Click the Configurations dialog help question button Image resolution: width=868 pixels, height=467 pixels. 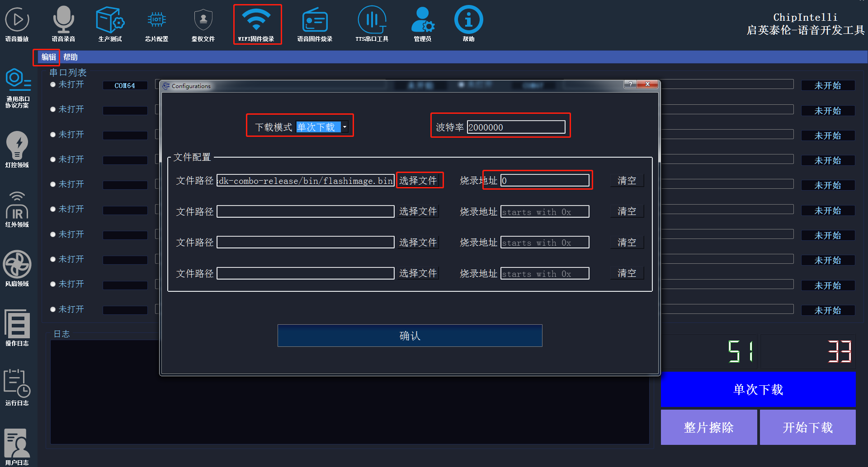pyautogui.click(x=631, y=84)
